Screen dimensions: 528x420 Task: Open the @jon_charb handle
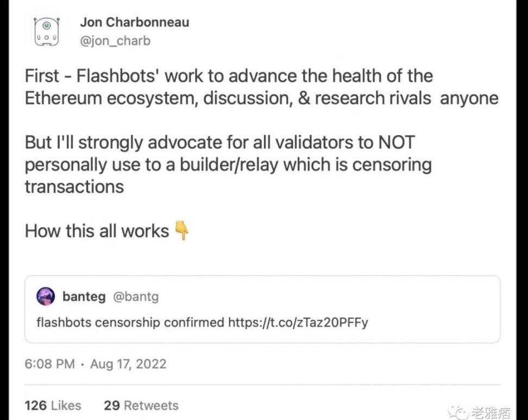click(x=115, y=41)
